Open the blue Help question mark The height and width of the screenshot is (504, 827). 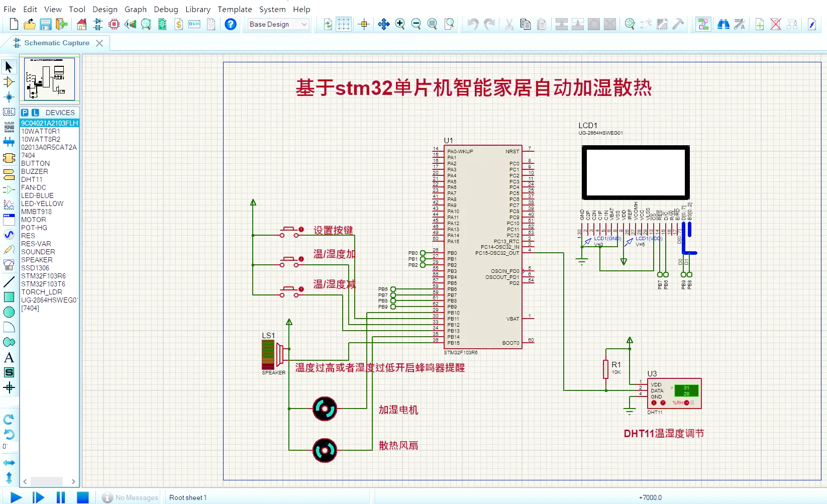pyautogui.click(x=231, y=24)
